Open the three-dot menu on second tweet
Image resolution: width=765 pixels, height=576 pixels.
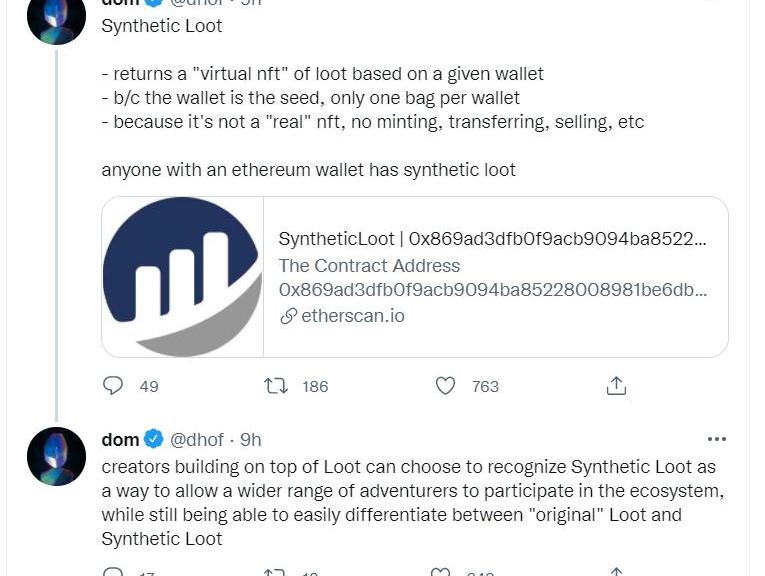pyautogui.click(x=717, y=439)
